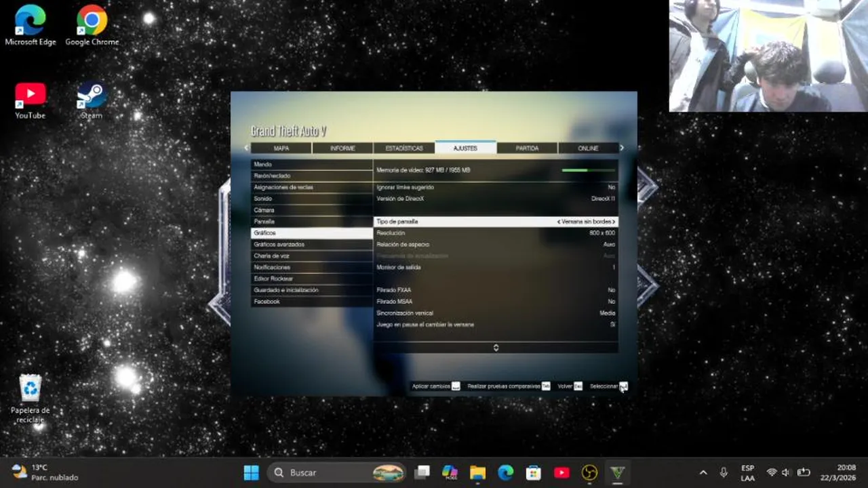Viewport: 868px width, 488px height.
Task: Switch to GTA V taskbar icon
Action: tap(617, 472)
